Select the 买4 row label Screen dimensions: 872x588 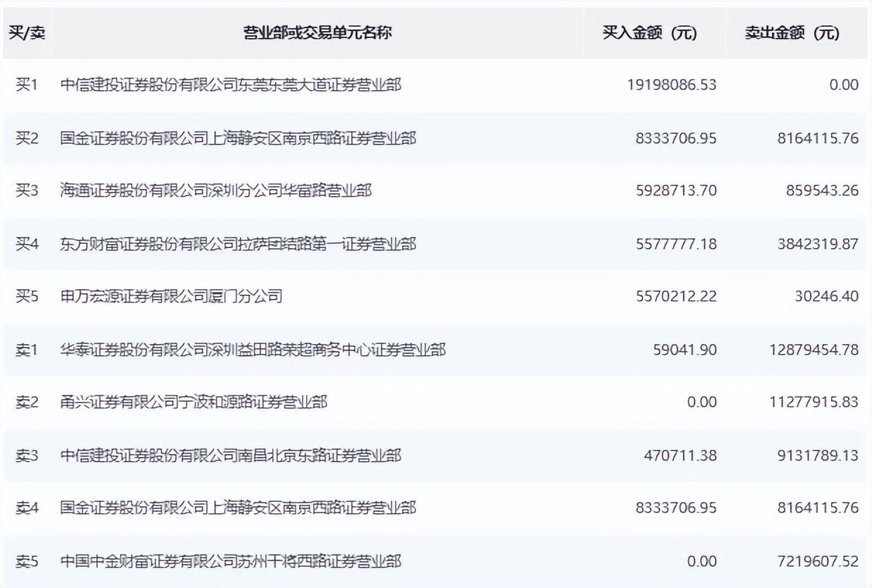point(27,243)
